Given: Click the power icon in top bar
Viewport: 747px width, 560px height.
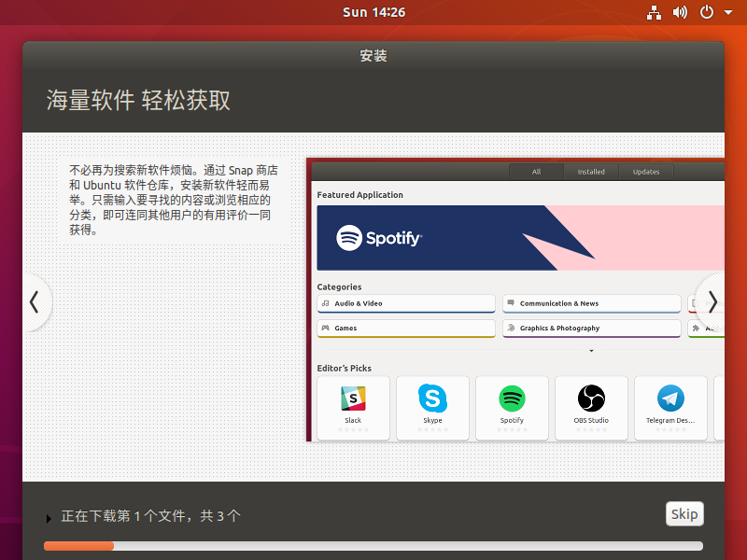Looking at the screenshot, I should click(x=707, y=12).
